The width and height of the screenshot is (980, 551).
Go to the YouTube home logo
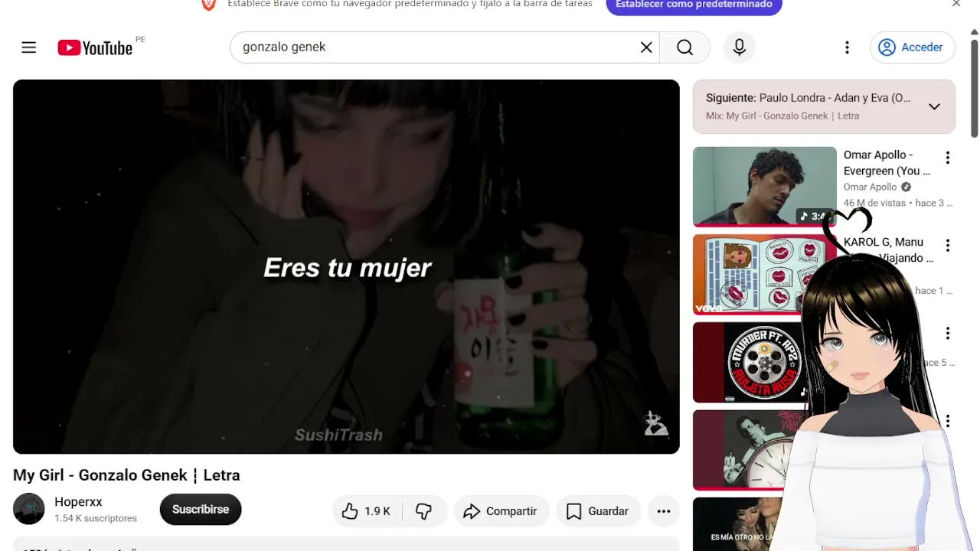point(95,47)
